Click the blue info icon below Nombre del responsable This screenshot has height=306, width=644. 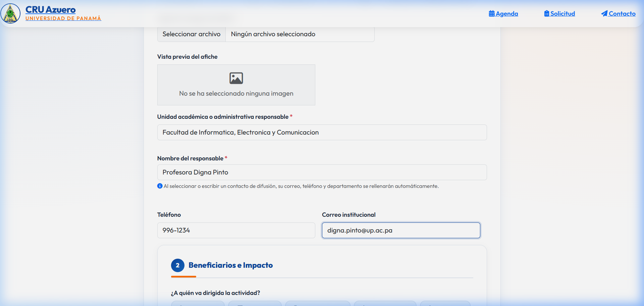(x=160, y=186)
